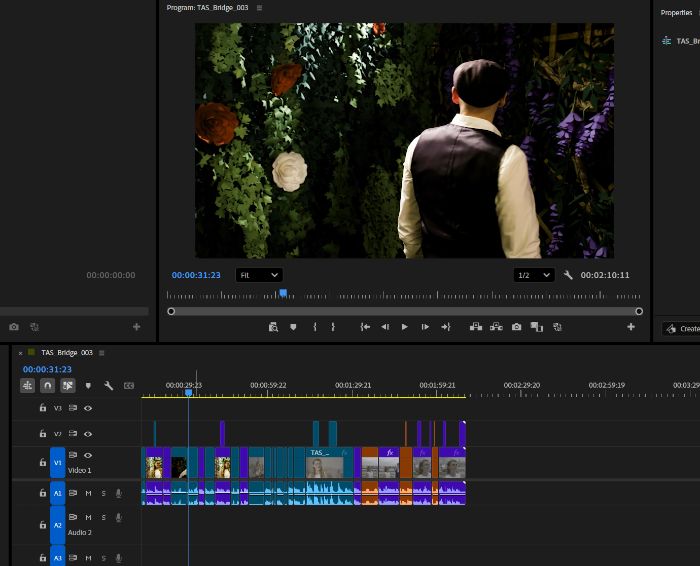Click the Source monitor timecode 00:00:00:00
700x566 pixels.
click(111, 275)
